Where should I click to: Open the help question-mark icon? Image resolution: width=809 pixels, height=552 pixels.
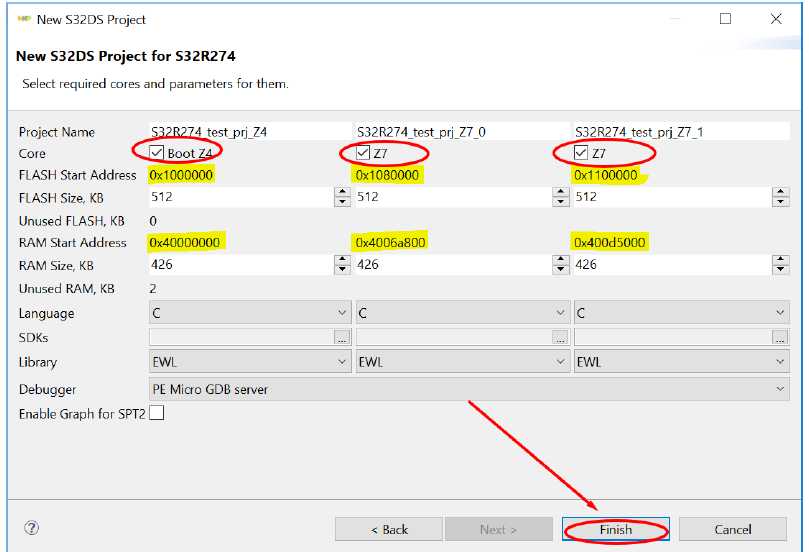[x=31, y=528]
